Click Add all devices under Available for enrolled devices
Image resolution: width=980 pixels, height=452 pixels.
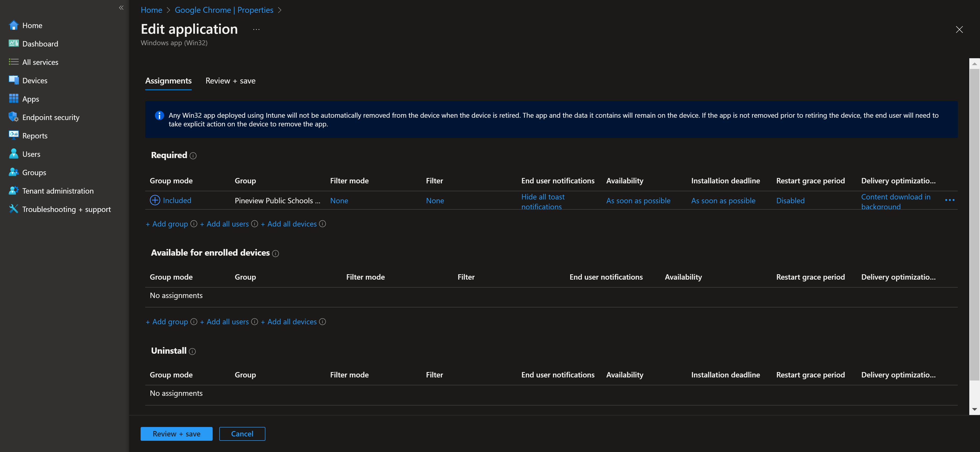click(x=289, y=322)
